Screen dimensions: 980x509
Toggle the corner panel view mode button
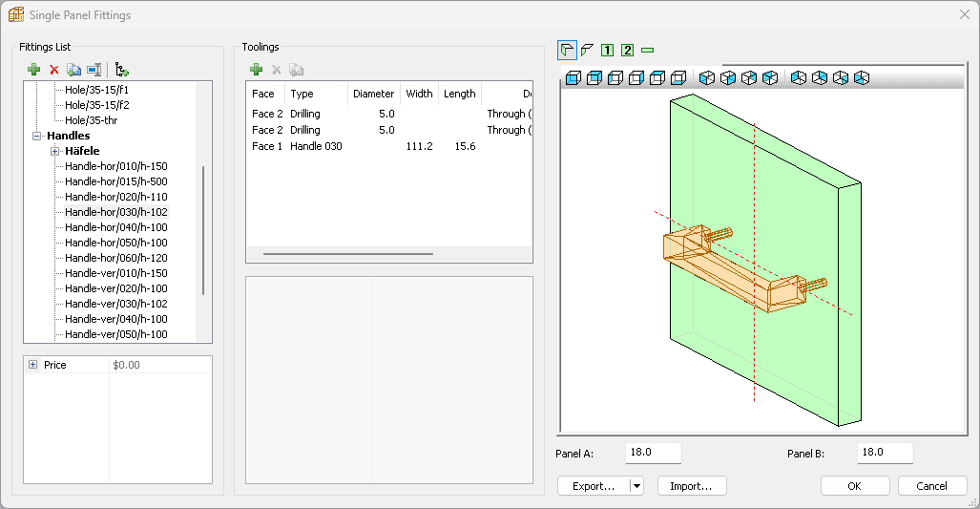click(x=567, y=50)
